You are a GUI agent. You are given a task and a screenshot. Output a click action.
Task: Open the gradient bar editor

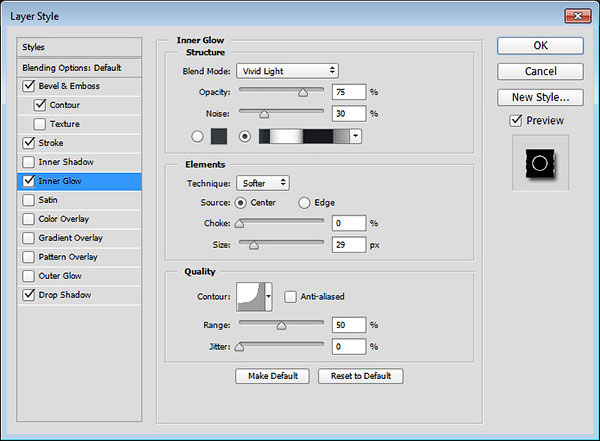point(304,137)
